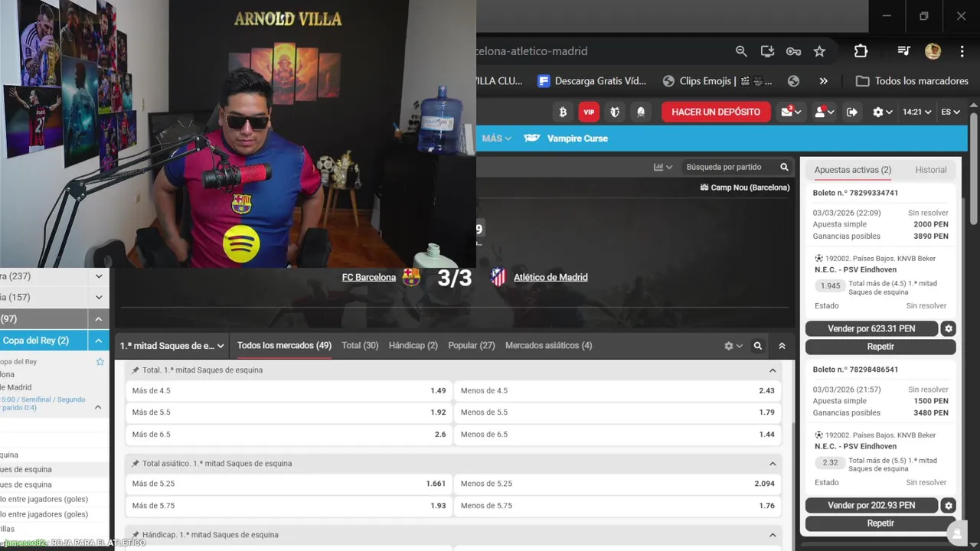Switch to Hándicap (2) tab

(413, 346)
